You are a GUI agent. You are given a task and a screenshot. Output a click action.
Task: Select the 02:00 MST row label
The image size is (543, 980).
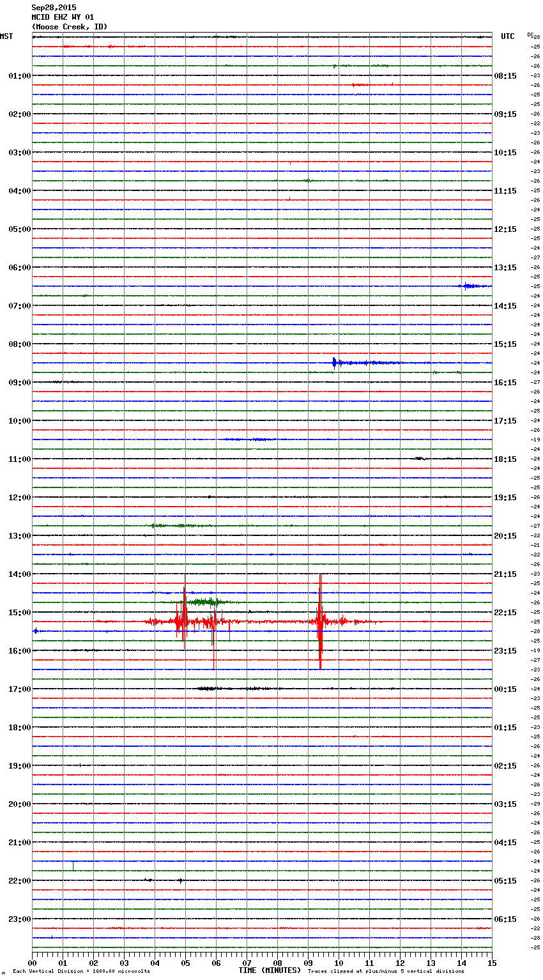(x=20, y=114)
